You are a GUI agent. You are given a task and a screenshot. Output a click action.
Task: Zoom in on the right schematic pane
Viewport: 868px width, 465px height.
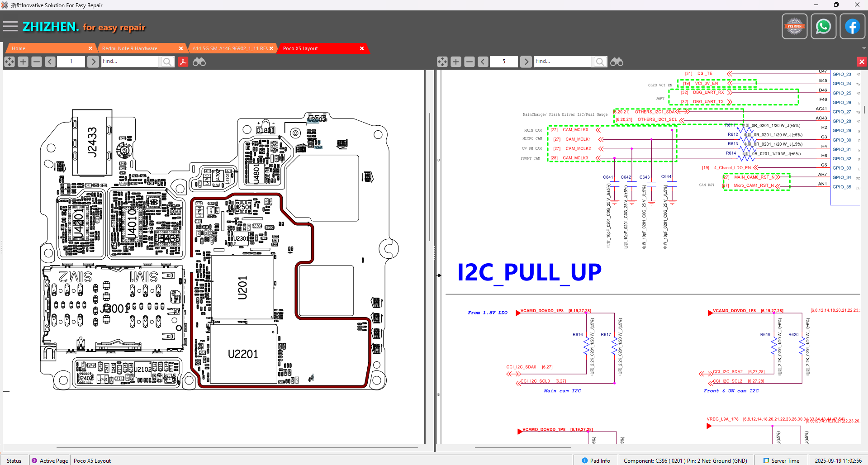[456, 62]
